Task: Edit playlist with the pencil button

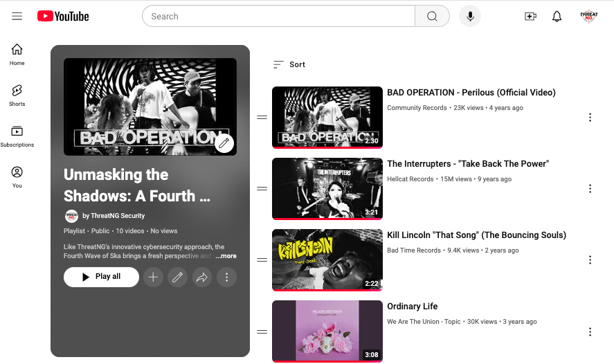Action: [177, 277]
